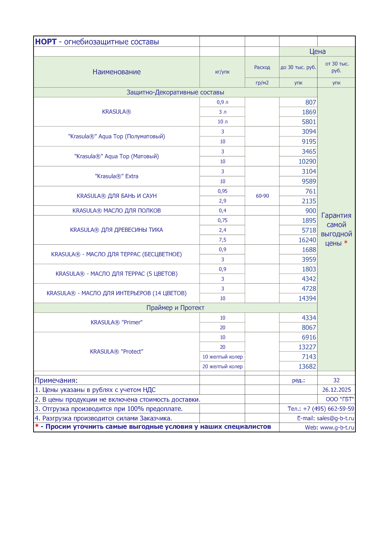392x555 pixels.
Task: Click the 'Расход' column header
Action: 262,67
